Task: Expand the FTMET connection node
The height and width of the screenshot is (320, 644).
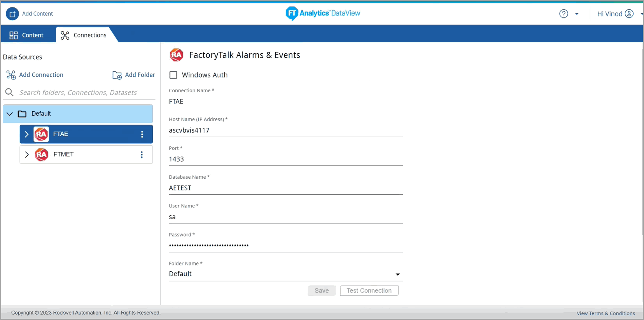Action: tap(26, 155)
